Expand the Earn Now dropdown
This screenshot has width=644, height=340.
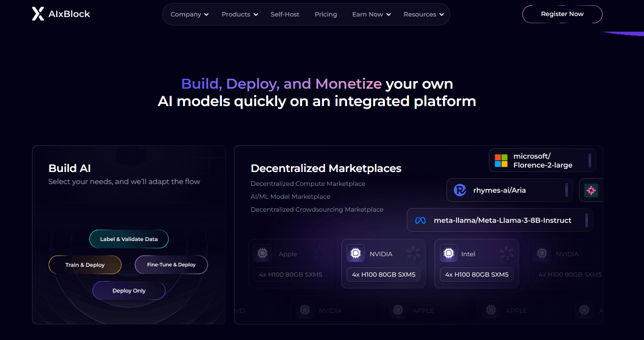coord(372,14)
